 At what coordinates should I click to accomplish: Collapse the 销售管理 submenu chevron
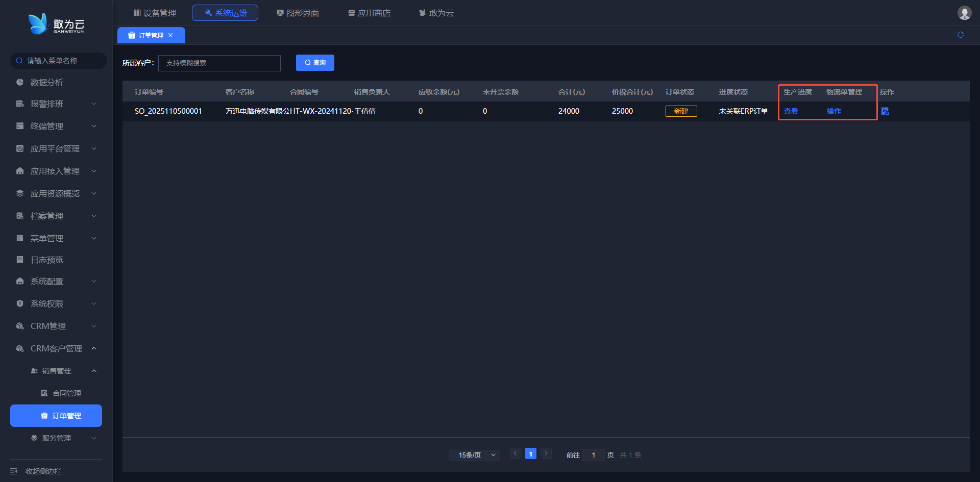tap(94, 371)
